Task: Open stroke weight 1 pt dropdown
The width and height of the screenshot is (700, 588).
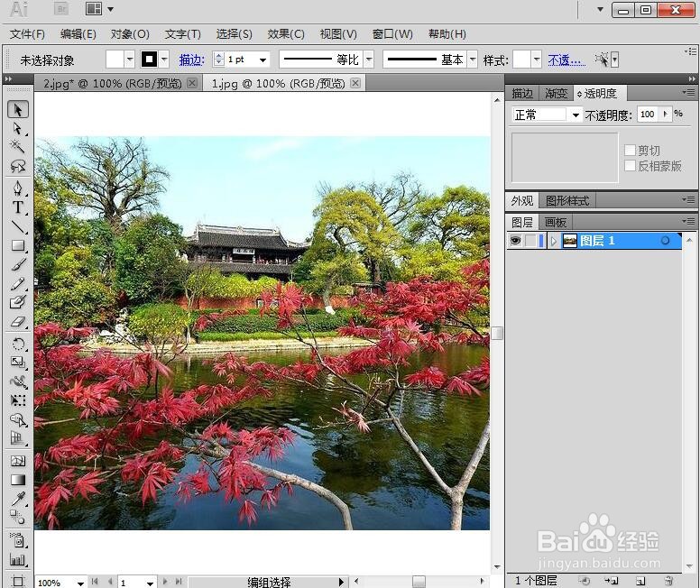Action: (262, 60)
